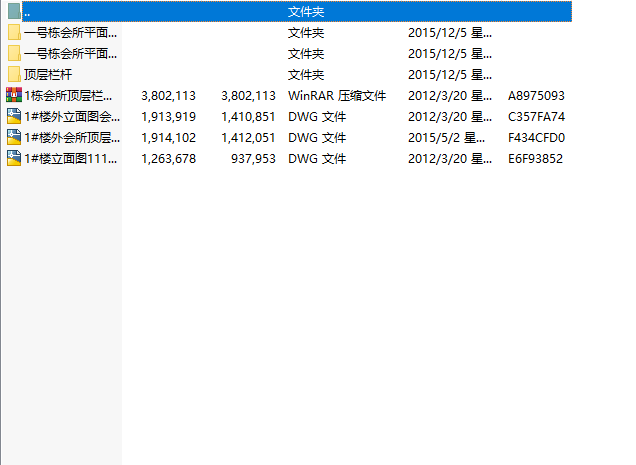Select the file name 1栋会所顶层栏...
This screenshot has width=636, height=465.
pyautogui.click(x=68, y=96)
